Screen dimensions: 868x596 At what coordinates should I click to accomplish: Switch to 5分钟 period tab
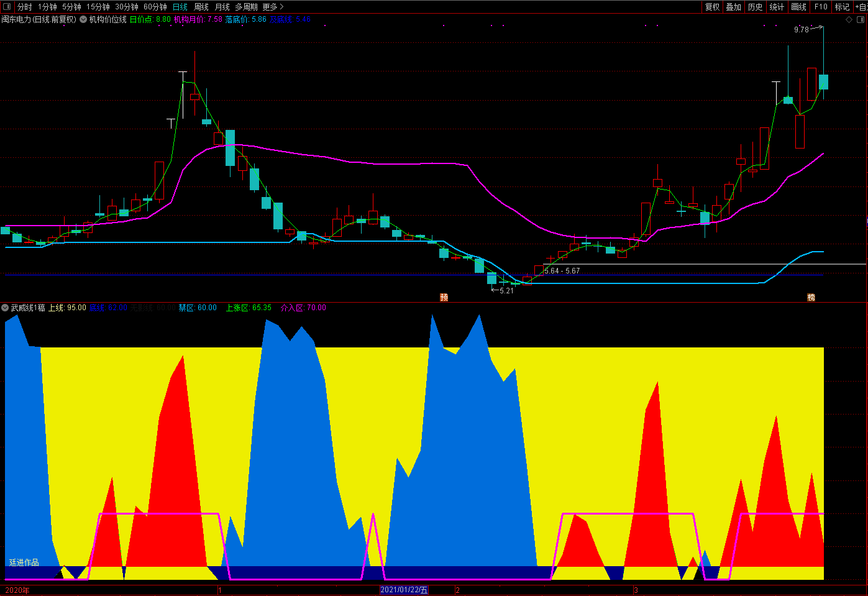71,7
